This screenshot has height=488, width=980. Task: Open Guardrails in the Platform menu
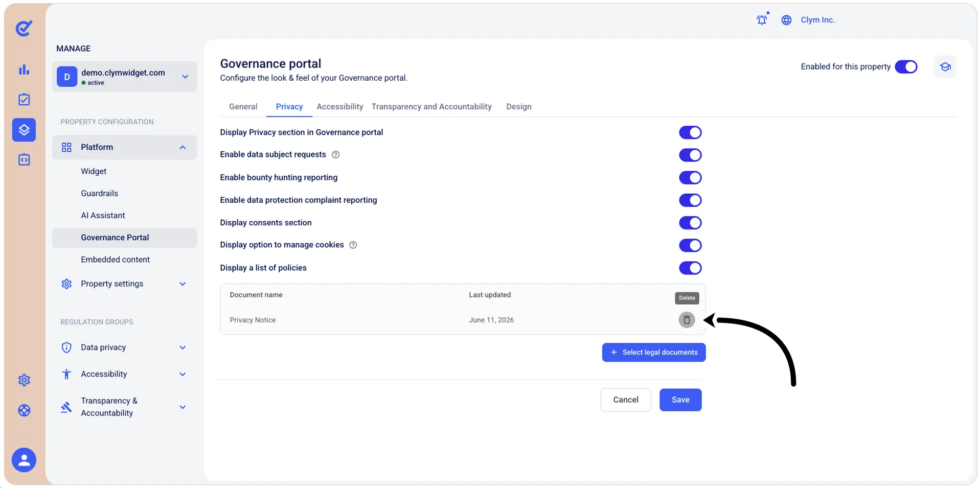pyautogui.click(x=99, y=194)
